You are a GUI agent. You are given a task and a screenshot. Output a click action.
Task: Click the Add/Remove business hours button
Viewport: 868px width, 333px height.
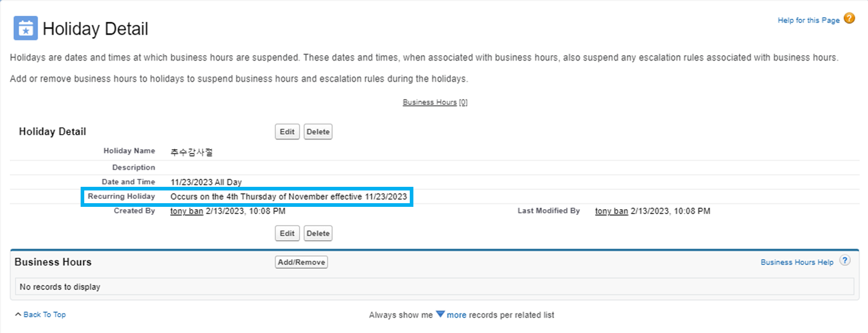[301, 262]
